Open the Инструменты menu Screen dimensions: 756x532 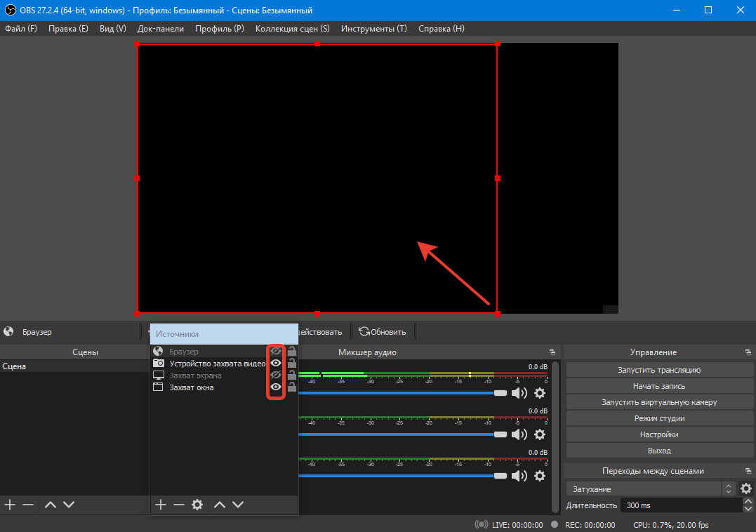point(373,29)
